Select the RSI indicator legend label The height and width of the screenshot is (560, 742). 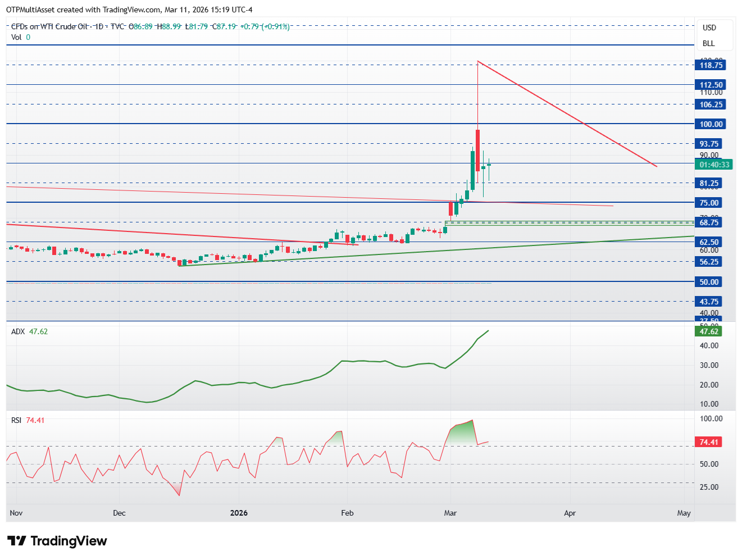[16, 420]
